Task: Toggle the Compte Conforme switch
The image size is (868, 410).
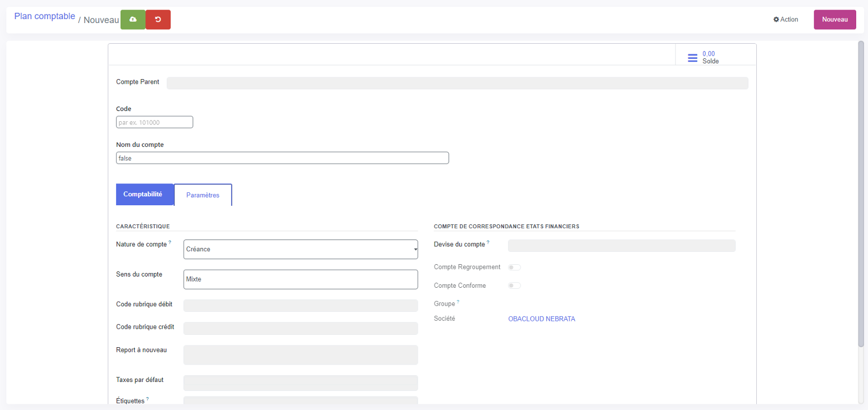Action: pos(514,285)
